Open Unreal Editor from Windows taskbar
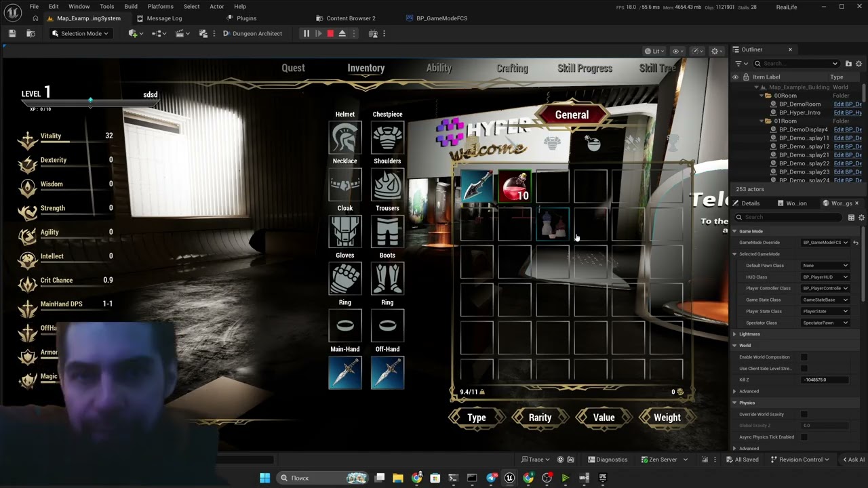The height and width of the screenshot is (488, 868). [509, 478]
